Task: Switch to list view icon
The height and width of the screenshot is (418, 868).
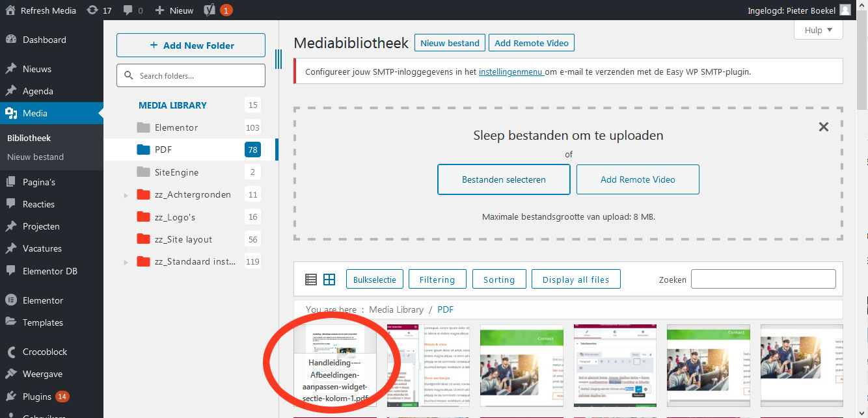Action: [x=311, y=280]
